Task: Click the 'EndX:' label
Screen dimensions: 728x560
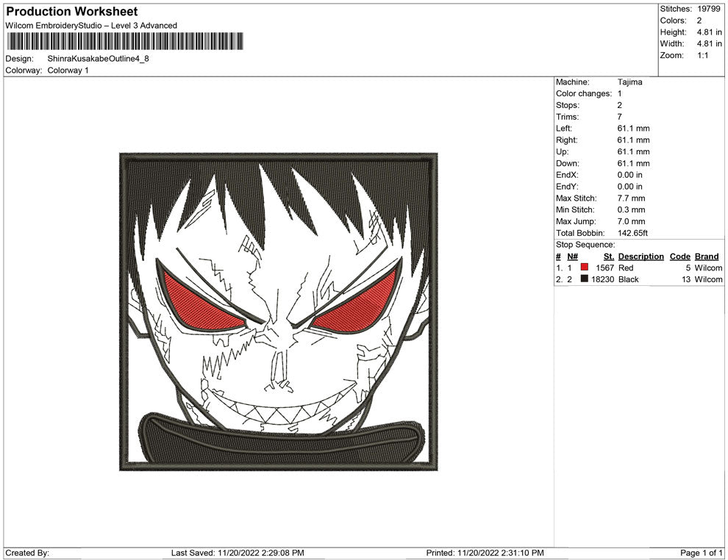Action: pos(567,175)
